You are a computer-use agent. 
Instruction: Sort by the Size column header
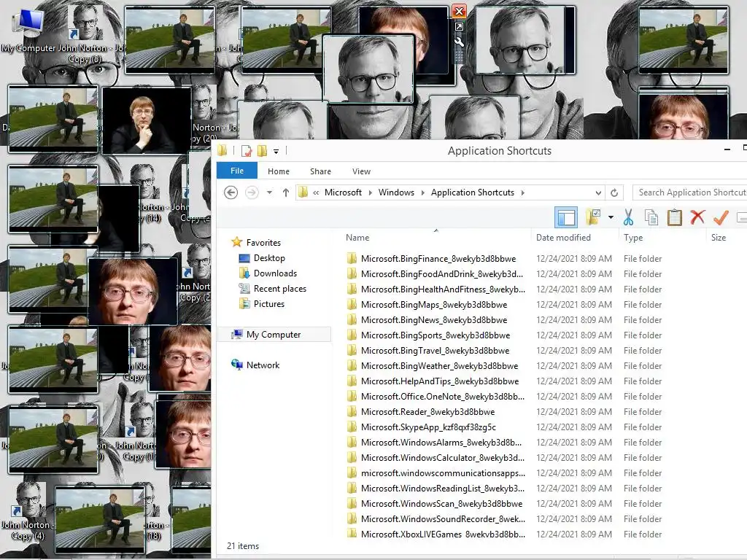pyautogui.click(x=719, y=238)
